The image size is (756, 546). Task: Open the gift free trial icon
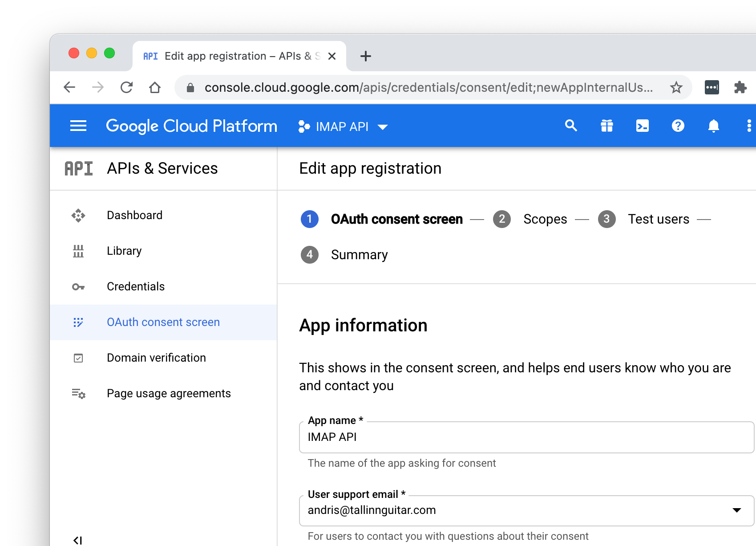coord(607,126)
